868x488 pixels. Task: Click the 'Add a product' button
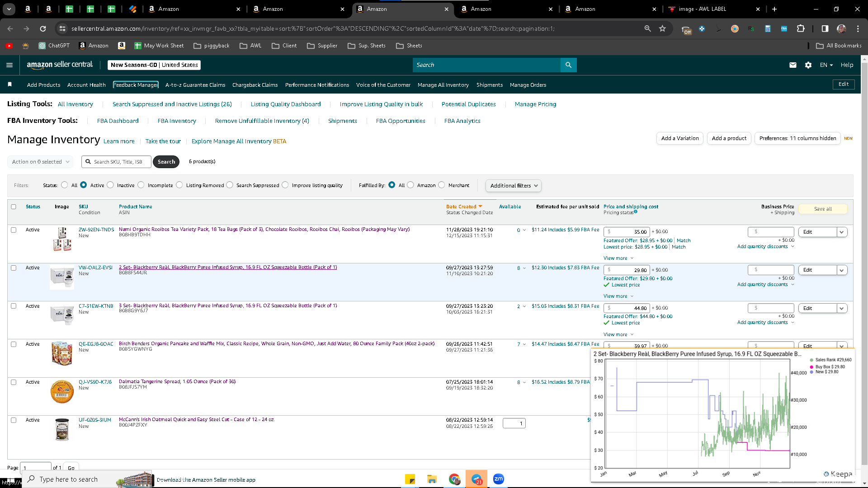click(x=729, y=138)
